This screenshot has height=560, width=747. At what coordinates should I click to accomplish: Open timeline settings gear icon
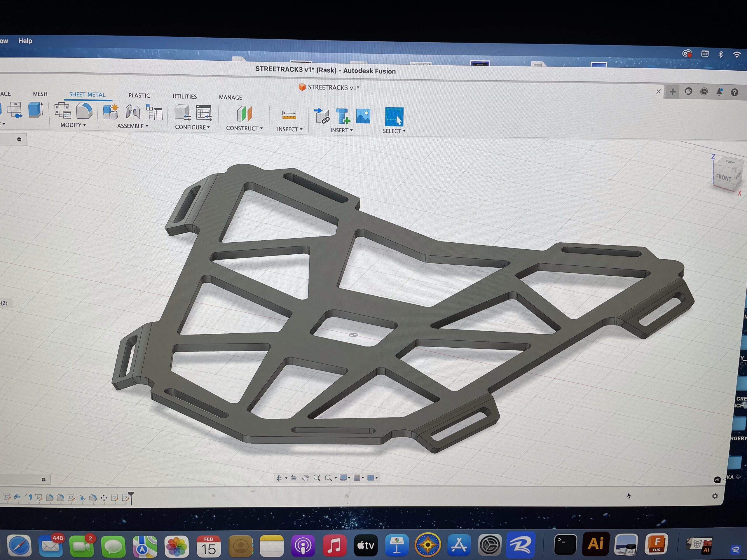[x=715, y=496]
